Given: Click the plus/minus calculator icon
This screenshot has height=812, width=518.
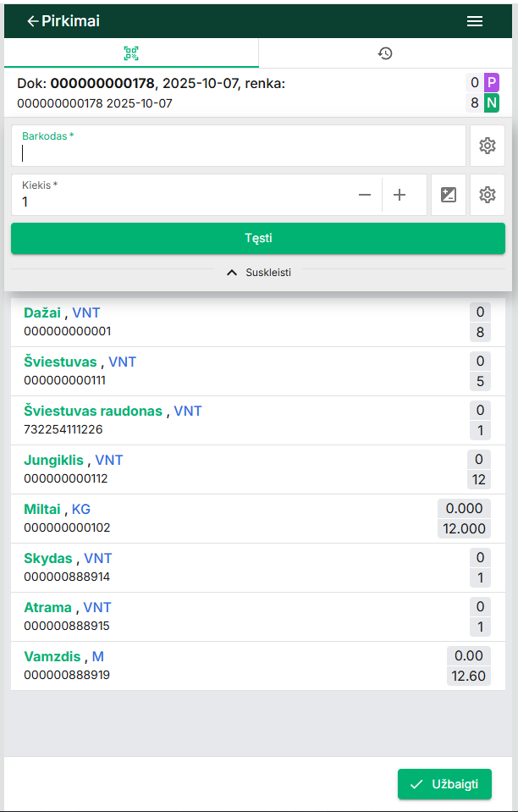Looking at the screenshot, I should coord(449,195).
